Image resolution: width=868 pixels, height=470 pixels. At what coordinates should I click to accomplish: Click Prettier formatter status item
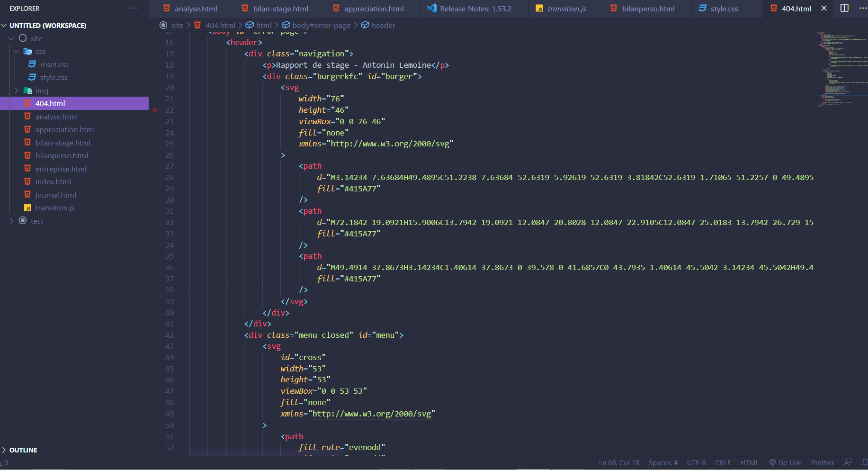click(x=822, y=463)
